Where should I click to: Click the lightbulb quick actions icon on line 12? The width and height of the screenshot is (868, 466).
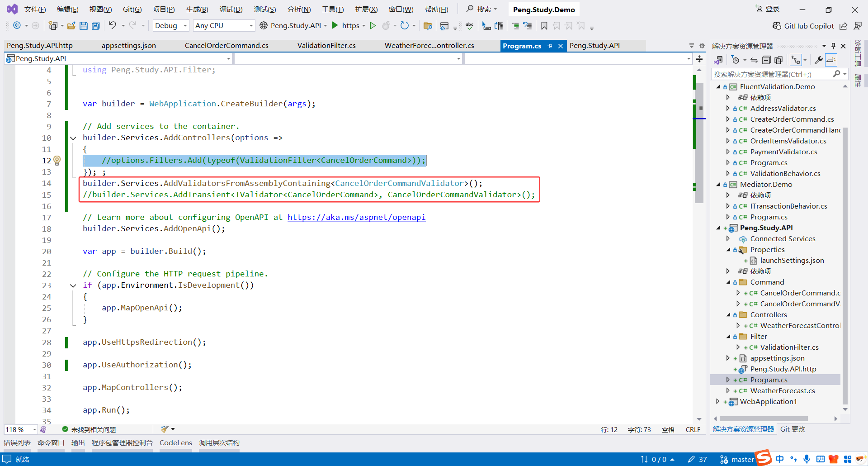point(57,160)
